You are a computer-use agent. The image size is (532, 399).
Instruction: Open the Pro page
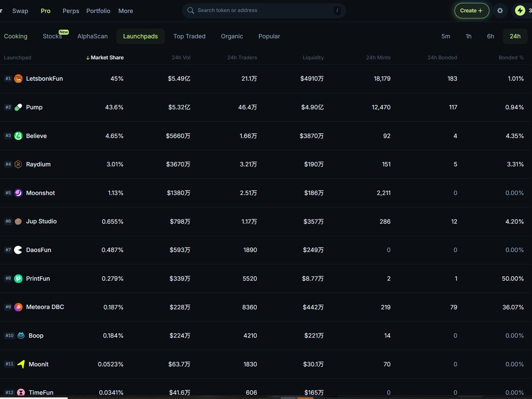coord(46,11)
